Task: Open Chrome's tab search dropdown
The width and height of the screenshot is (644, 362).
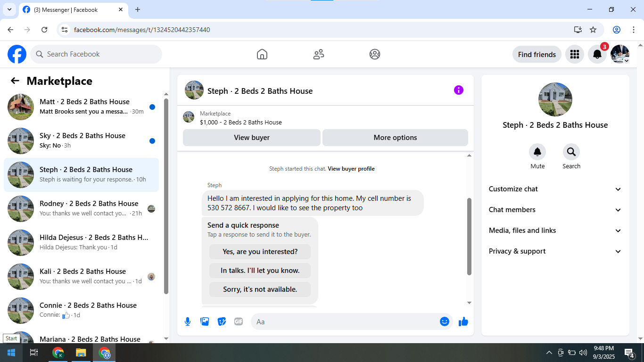Action: click(9, 9)
